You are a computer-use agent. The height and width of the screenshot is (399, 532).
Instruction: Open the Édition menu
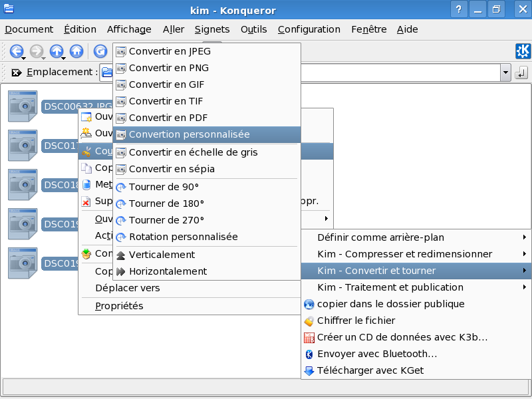pos(80,29)
